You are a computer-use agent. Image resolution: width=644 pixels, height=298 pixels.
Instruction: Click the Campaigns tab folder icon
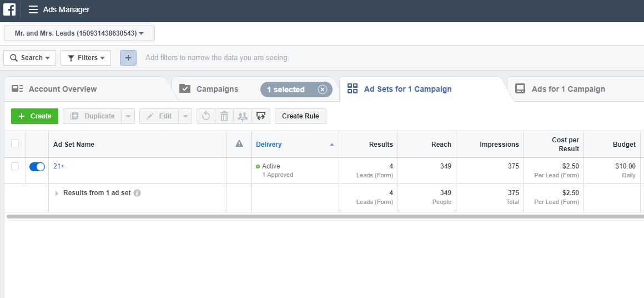[185, 89]
